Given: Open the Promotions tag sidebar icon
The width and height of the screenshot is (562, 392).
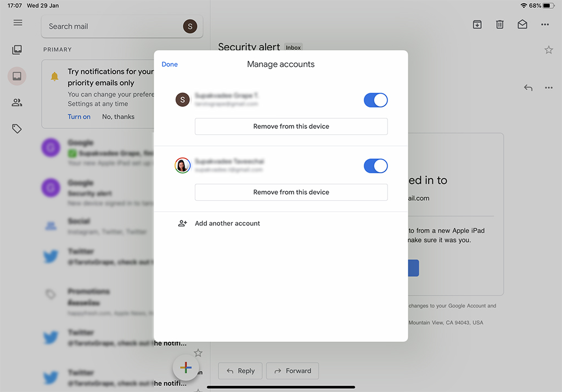Looking at the screenshot, I should pyautogui.click(x=17, y=128).
